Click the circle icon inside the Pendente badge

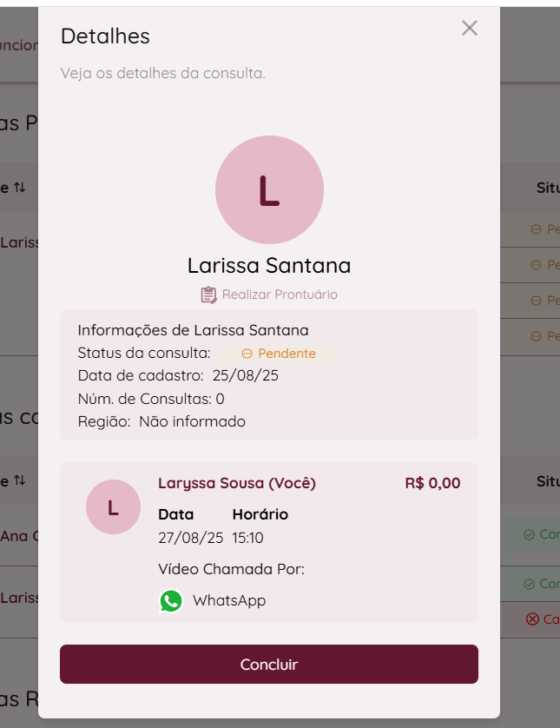247,354
